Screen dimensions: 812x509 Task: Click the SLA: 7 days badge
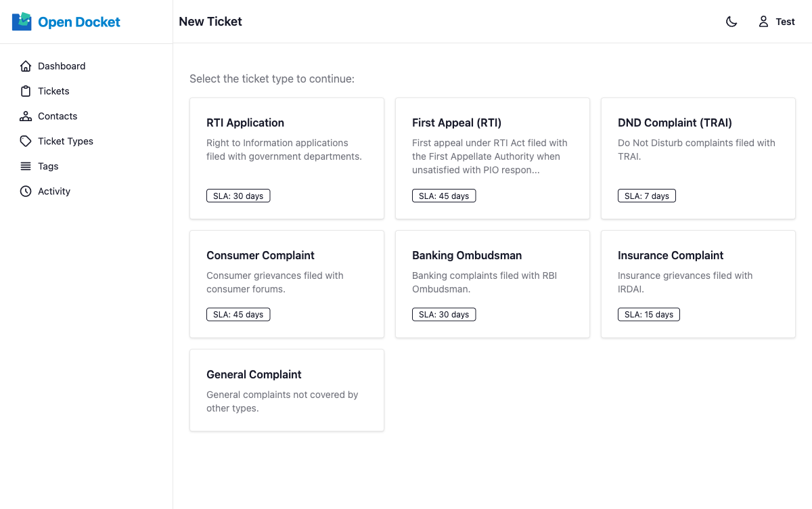[x=646, y=196]
